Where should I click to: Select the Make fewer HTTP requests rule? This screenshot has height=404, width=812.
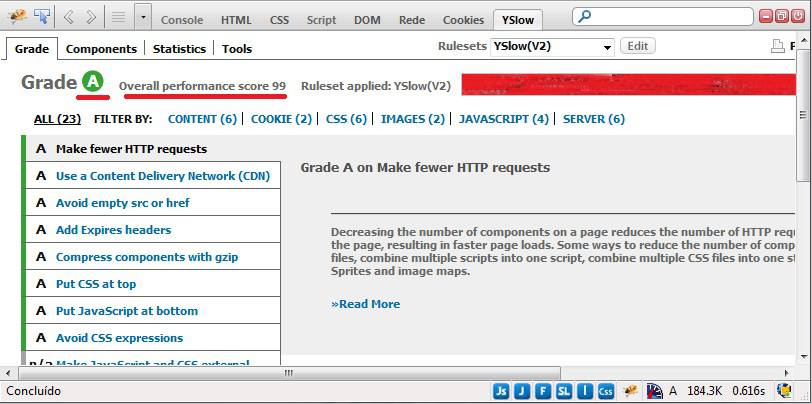pyautogui.click(x=153, y=149)
